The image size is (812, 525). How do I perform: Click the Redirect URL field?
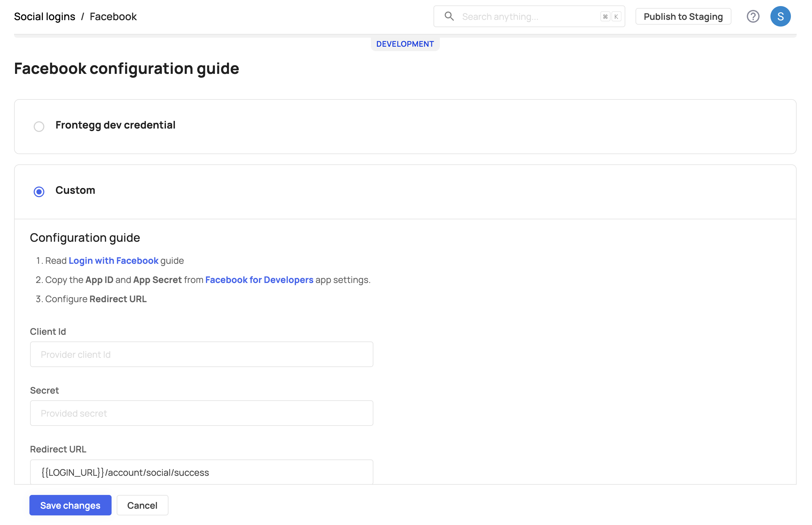201,472
